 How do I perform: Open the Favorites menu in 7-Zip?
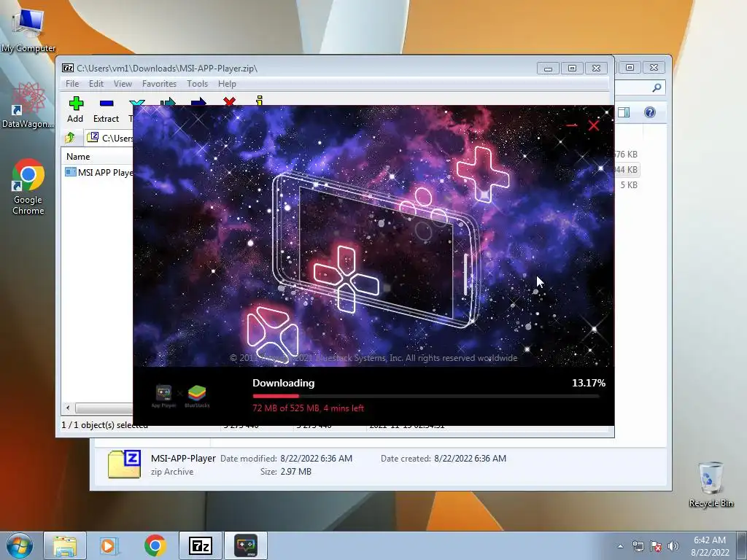(159, 83)
